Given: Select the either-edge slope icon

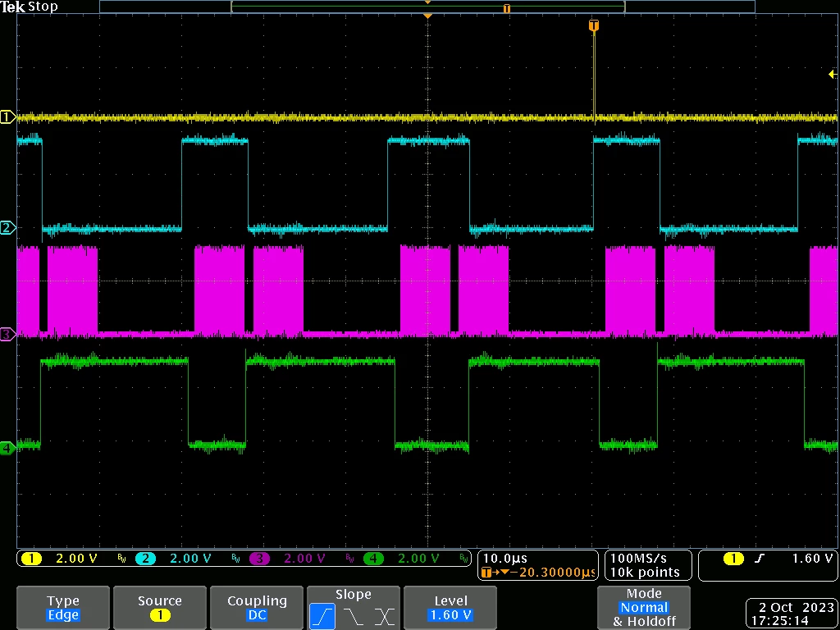Looking at the screenshot, I should 385,616.
